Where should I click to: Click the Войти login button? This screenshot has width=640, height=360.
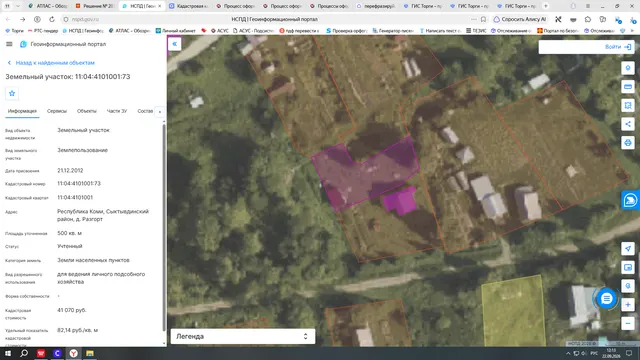click(618, 47)
